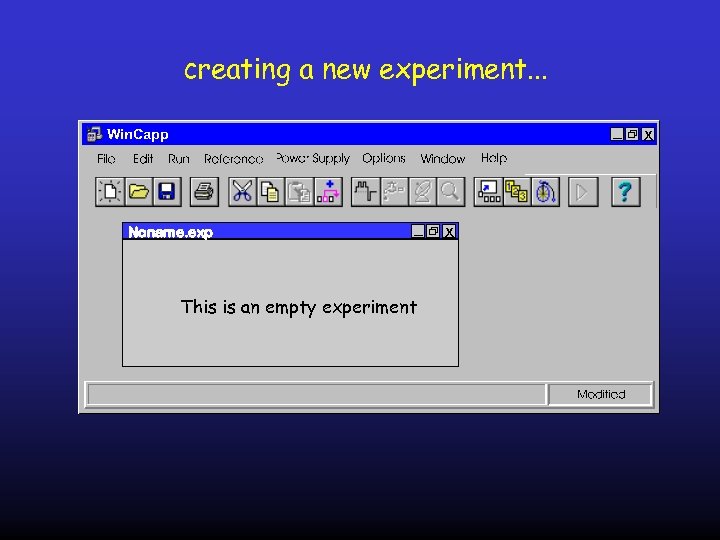The width and height of the screenshot is (720, 540).
Task: Open the Reference menu
Action: point(234,159)
